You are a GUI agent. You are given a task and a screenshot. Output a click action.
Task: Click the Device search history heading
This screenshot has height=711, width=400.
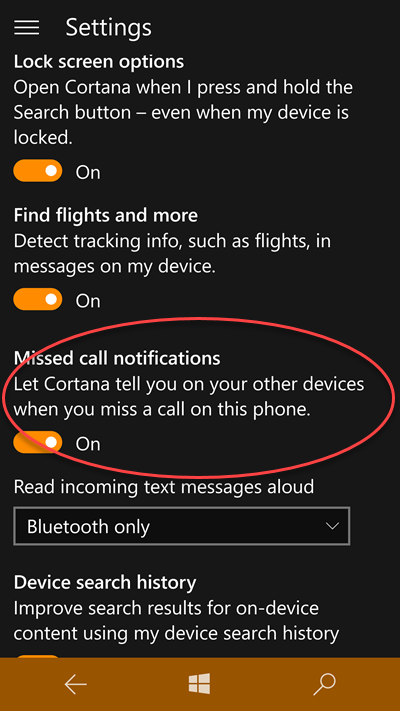coord(105,582)
